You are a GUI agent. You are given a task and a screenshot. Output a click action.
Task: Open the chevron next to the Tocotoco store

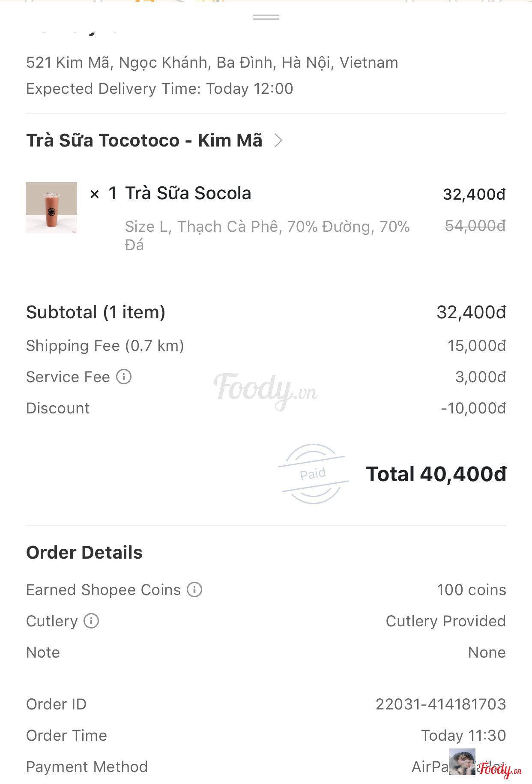pyautogui.click(x=278, y=141)
